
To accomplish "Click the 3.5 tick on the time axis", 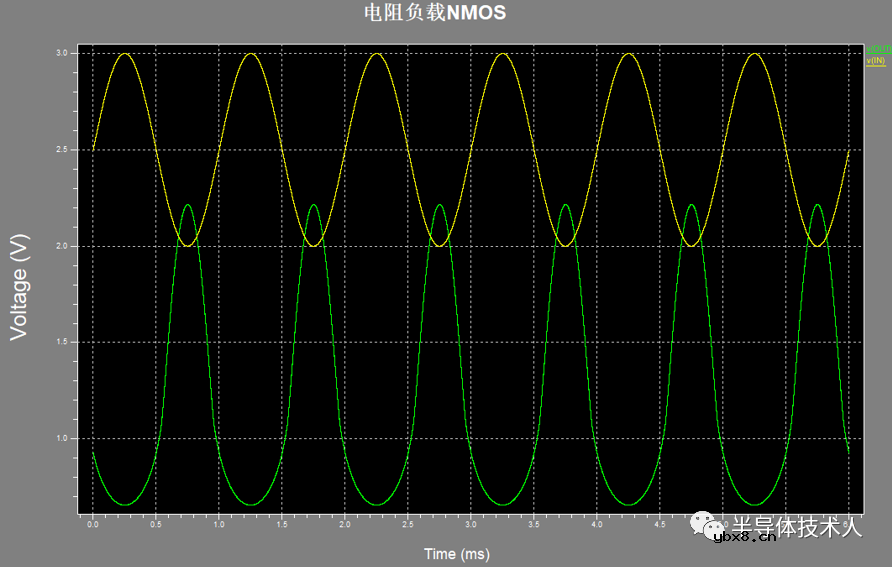I will [x=533, y=524].
